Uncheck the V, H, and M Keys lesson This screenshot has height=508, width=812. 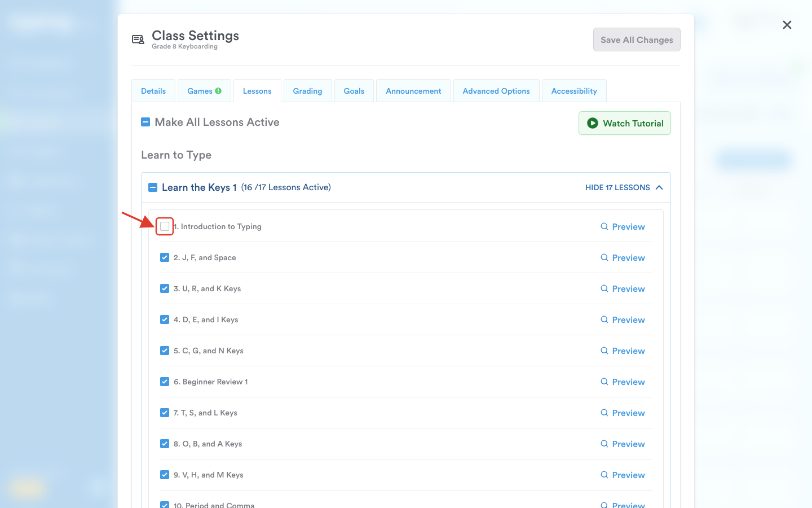165,475
